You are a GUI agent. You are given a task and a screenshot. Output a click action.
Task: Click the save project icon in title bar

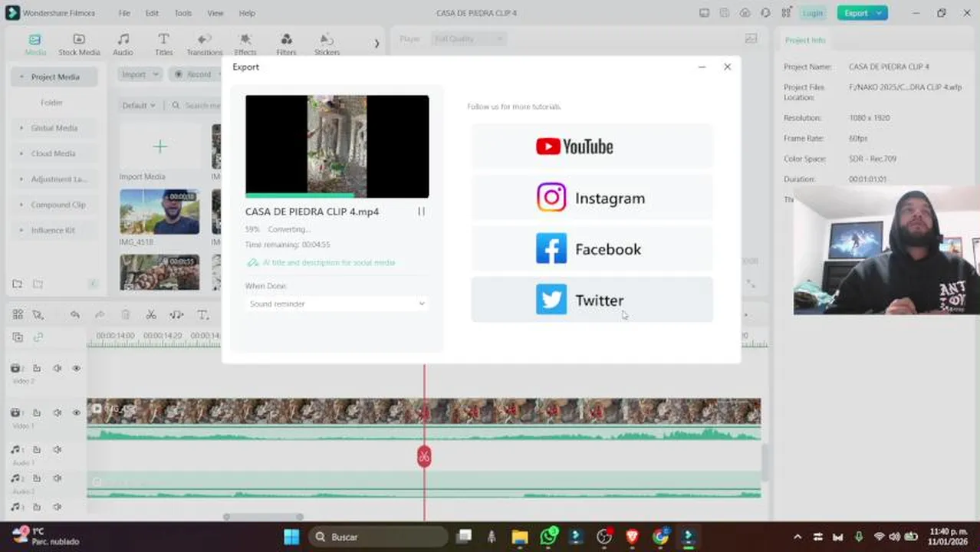click(x=725, y=13)
